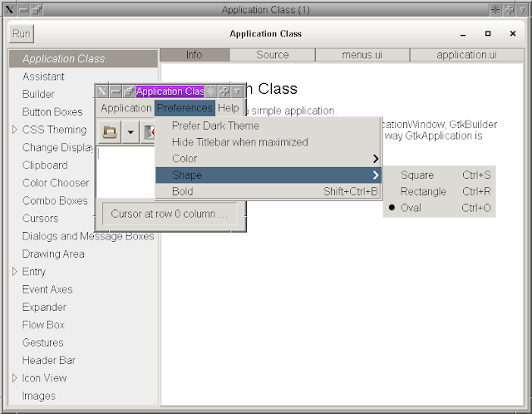Select Button Boxes demo
Image resolution: width=532 pixels, height=414 pixels.
click(x=52, y=111)
